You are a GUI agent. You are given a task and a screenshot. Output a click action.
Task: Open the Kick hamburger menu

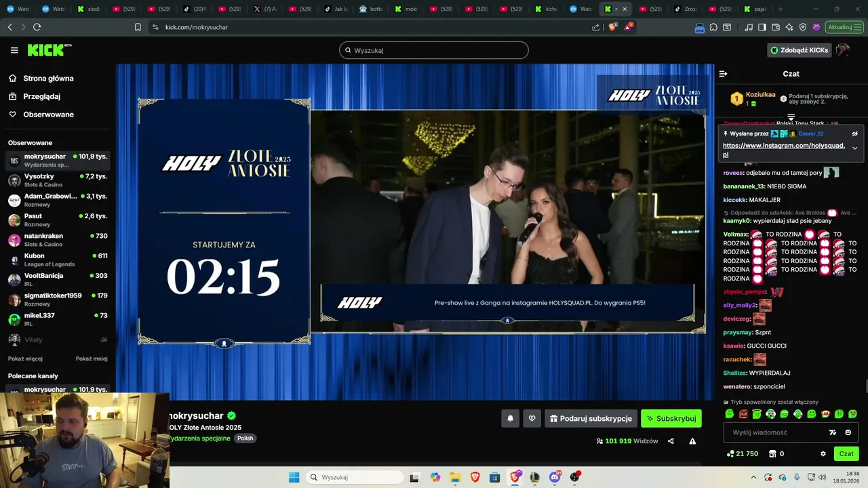coord(14,50)
